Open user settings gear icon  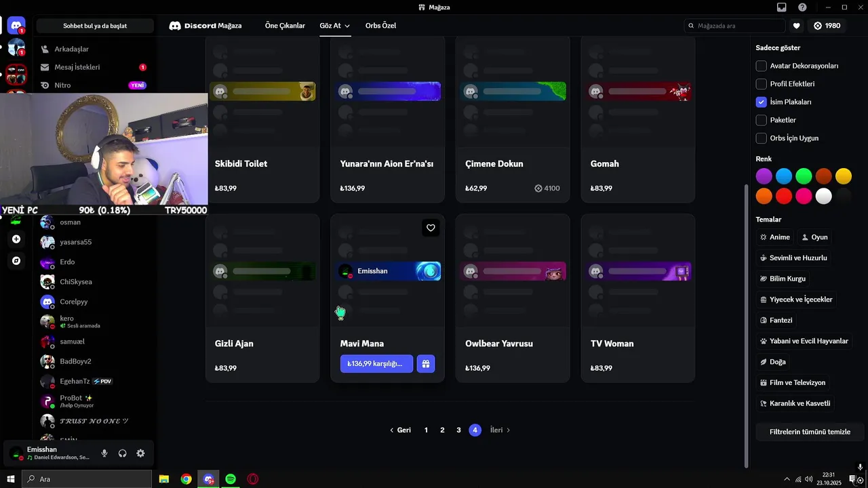click(x=140, y=453)
